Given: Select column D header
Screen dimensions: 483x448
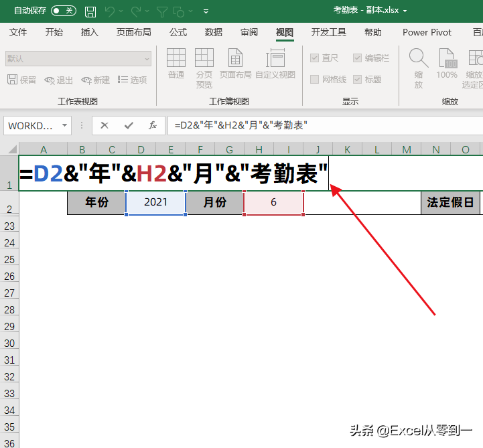Looking at the screenshot, I should click(x=141, y=149).
